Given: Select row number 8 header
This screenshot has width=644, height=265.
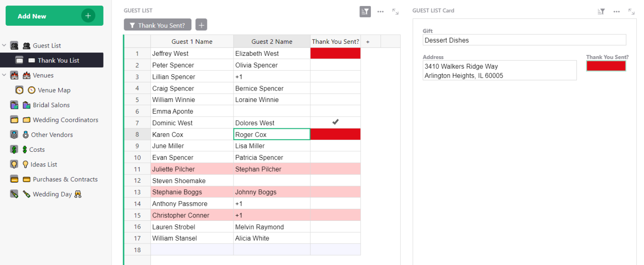Looking at the screenshot, I should coord(137,134).
